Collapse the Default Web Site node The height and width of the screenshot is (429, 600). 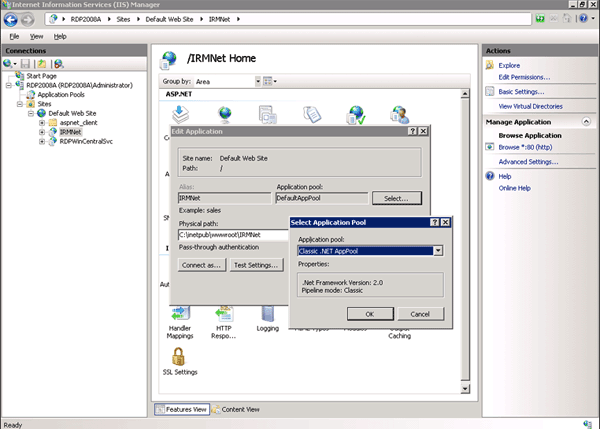(x=31, y=113)
